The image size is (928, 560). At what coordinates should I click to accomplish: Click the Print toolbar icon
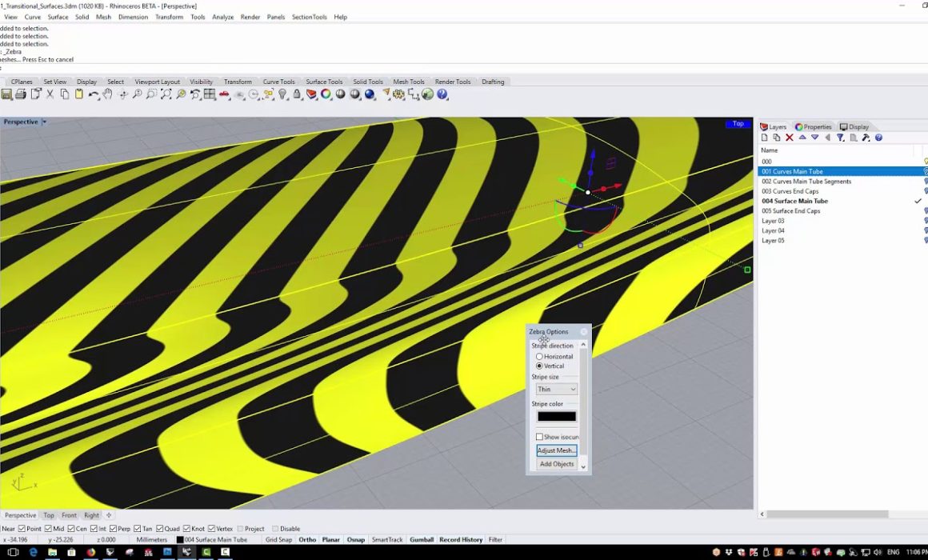[x=21, y=94]
